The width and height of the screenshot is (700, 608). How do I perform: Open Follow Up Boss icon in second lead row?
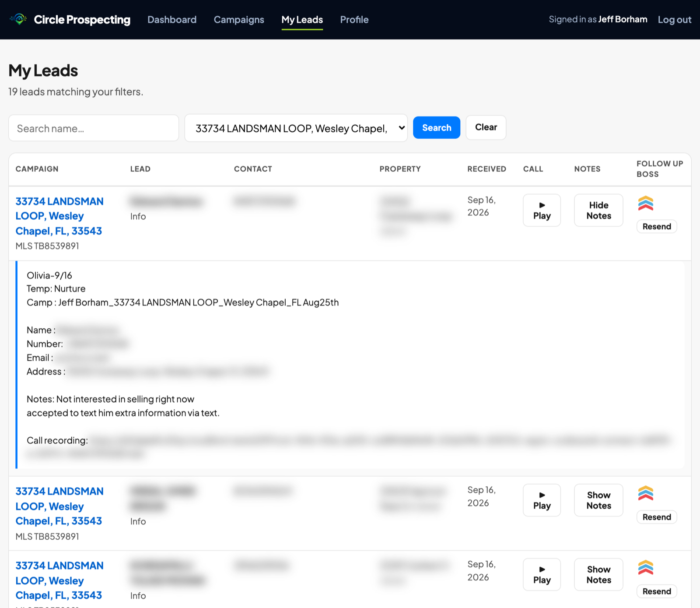[x=645, y=493]
